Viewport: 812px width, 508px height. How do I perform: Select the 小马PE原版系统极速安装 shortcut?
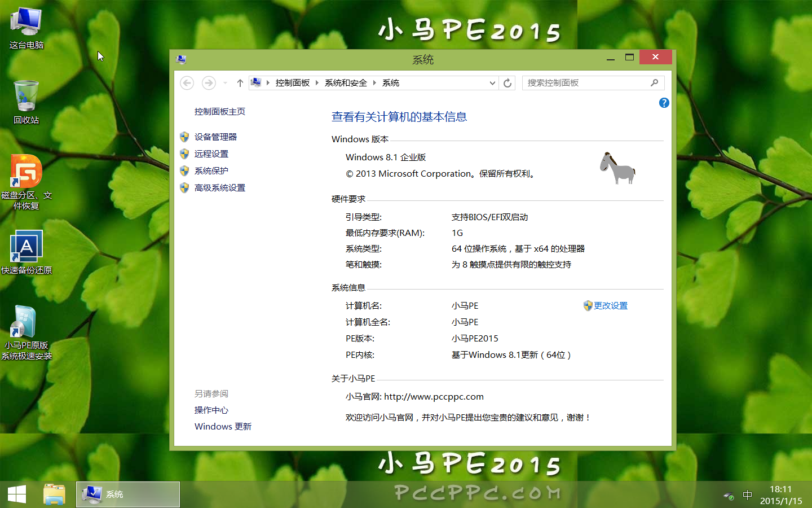click(x=26, y=333)
